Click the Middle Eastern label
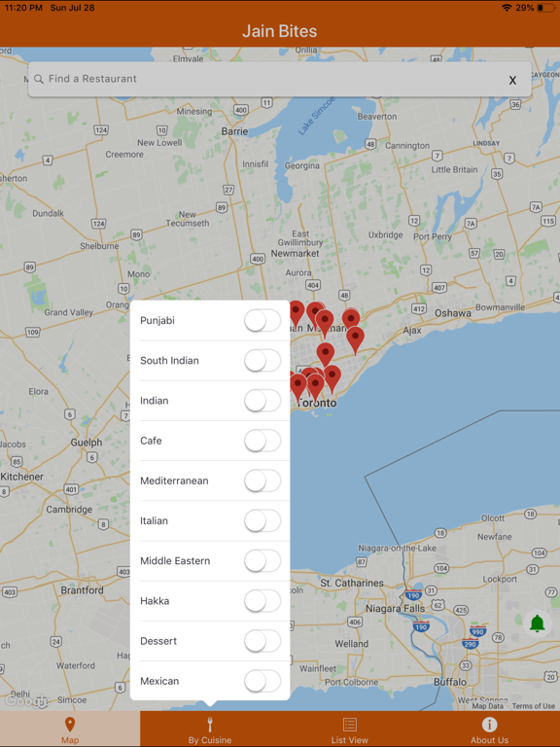560x747 pixels. coord(175,560)
